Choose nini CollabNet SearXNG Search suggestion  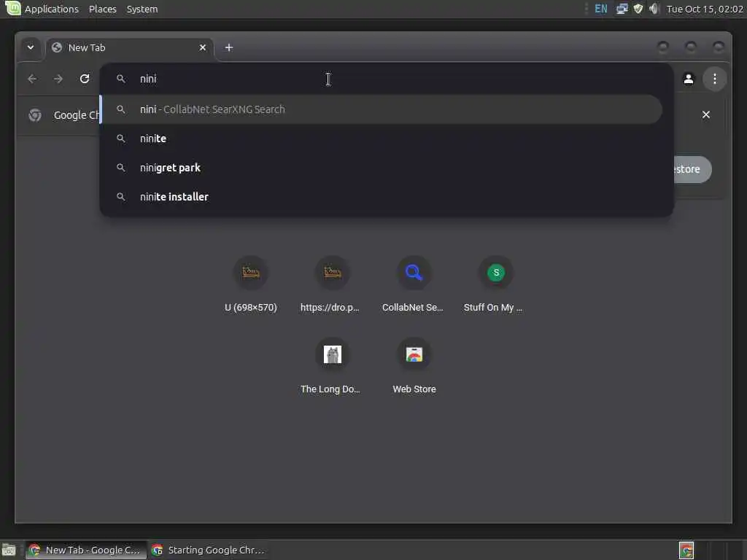tap(381, 109)
